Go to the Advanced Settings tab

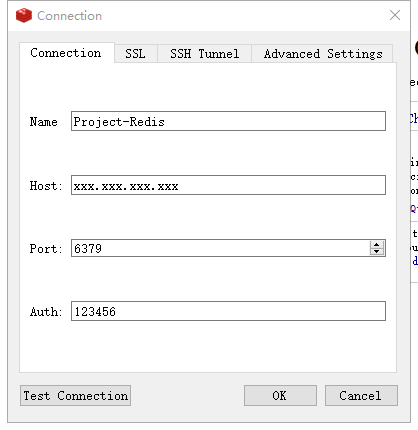coord(322,54)
